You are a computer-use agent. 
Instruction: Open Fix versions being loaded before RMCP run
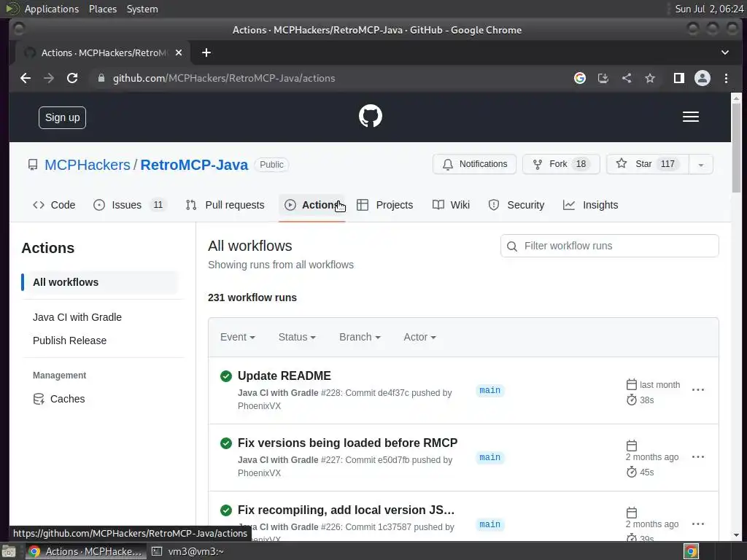pos(347,443)
